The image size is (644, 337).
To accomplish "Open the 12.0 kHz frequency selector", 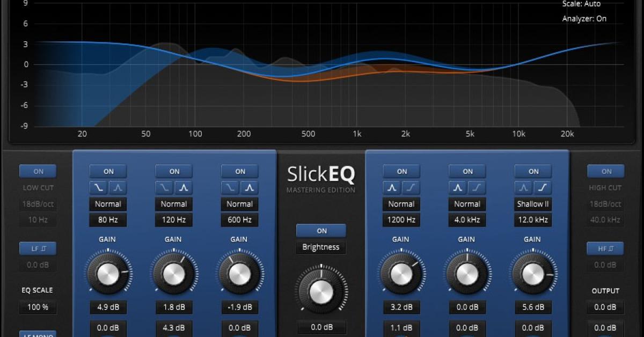I will click(534, 219).
